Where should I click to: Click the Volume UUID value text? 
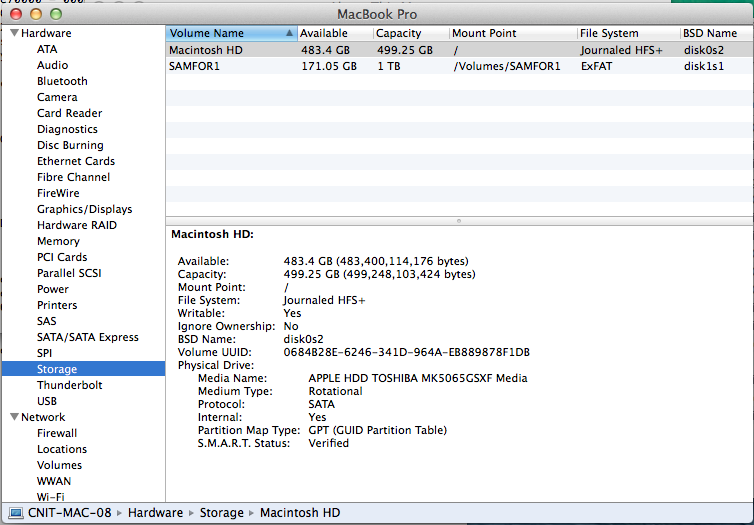point(406,352)
